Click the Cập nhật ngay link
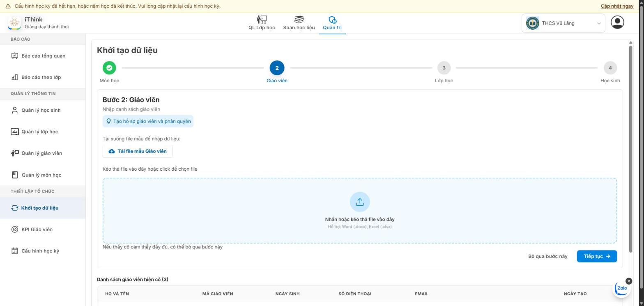Image resolution: width=644 pixels, height=306 pixels. 617,6
